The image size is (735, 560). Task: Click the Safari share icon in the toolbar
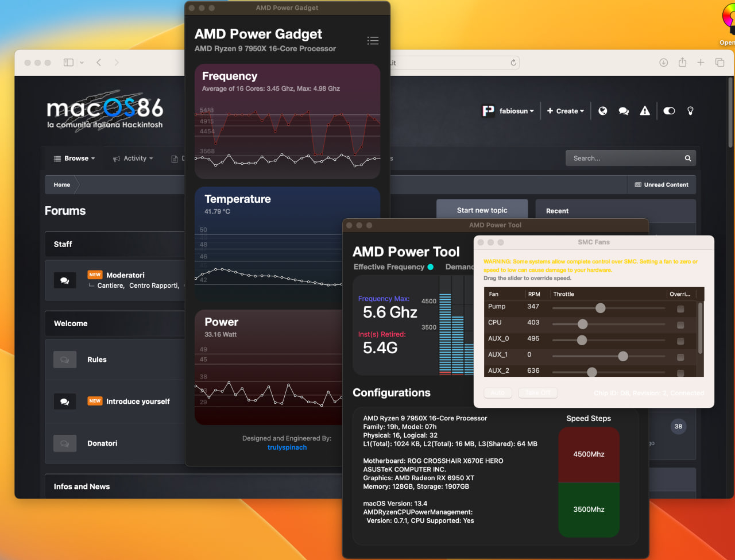pyautogui.click(x=682, y=63)
